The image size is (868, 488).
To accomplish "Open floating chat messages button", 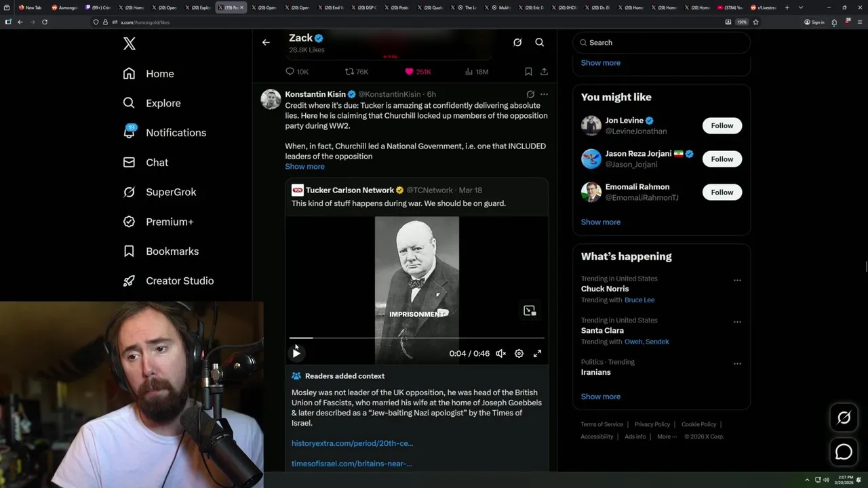I will click(844, 451).
